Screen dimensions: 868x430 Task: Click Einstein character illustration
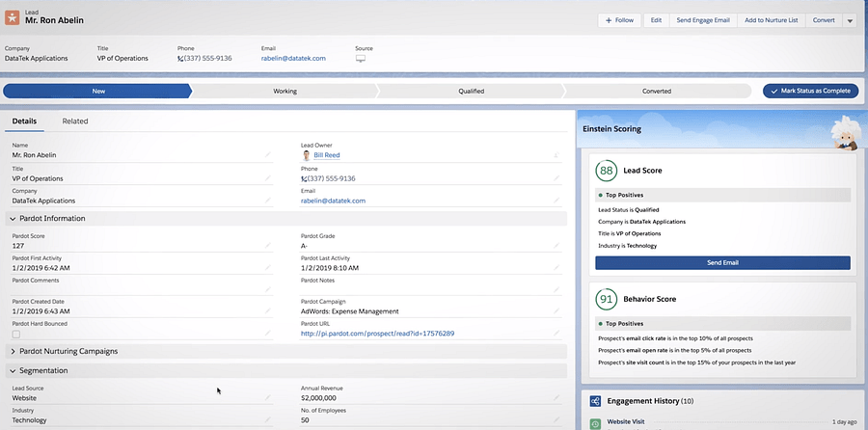click(845, 133)
